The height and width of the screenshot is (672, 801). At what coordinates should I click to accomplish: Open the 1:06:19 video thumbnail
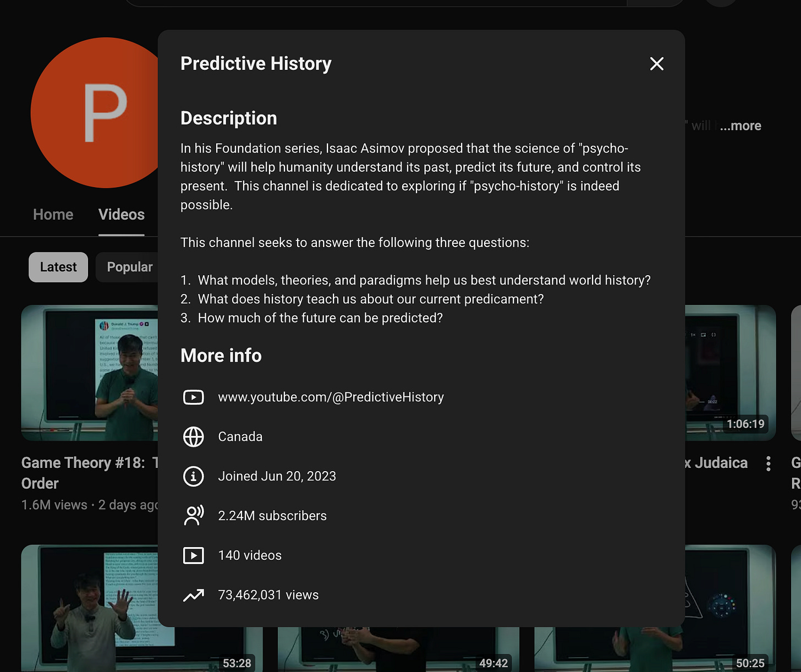(730, 373)
